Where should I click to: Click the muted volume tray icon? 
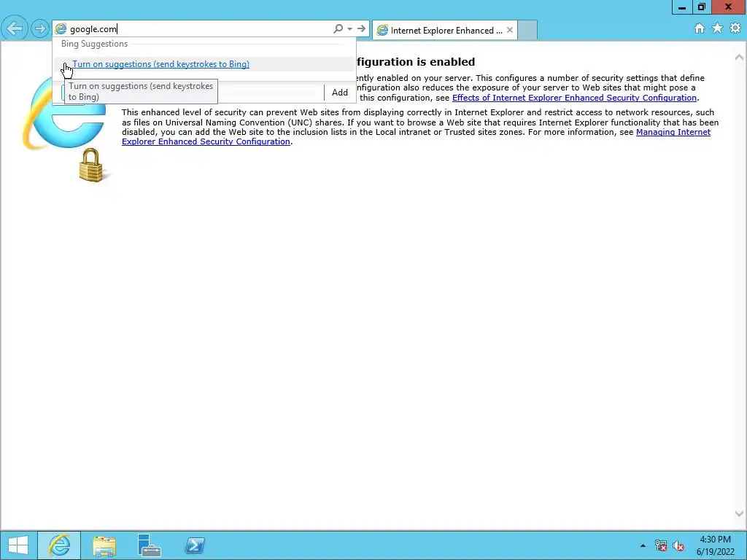tap(678, 545)
